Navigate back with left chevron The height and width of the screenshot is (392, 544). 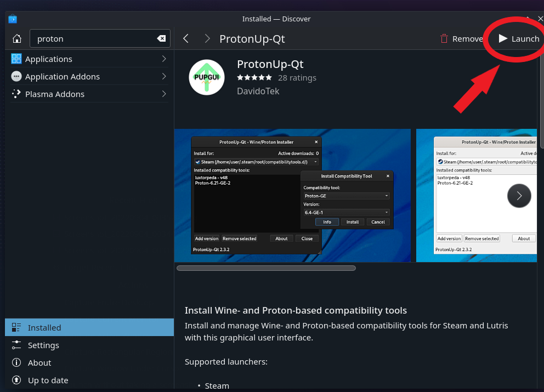pyautogui.click(x=186, y=38)
